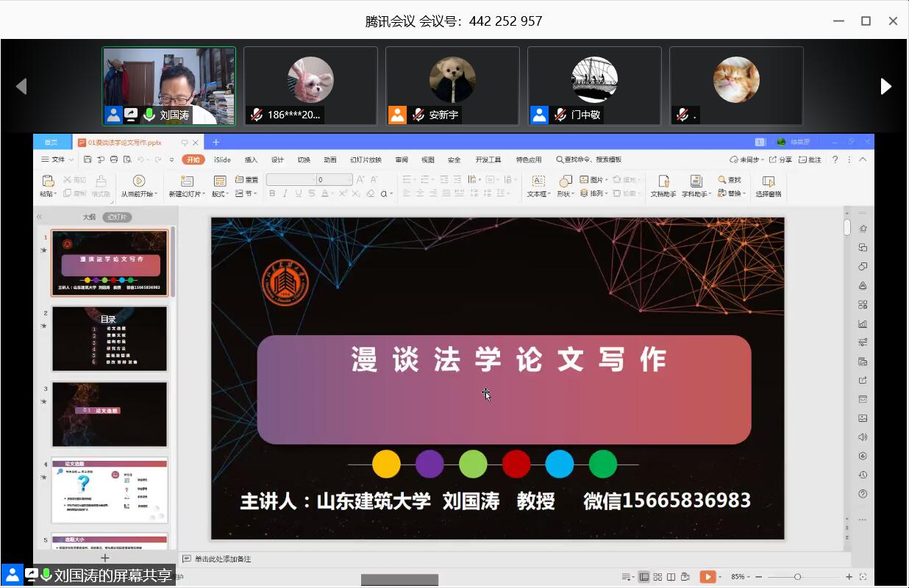Viewport: 909px width, 588px height.
Task: Switch sidebar to Outline (大纲) view
Action: 89,217
